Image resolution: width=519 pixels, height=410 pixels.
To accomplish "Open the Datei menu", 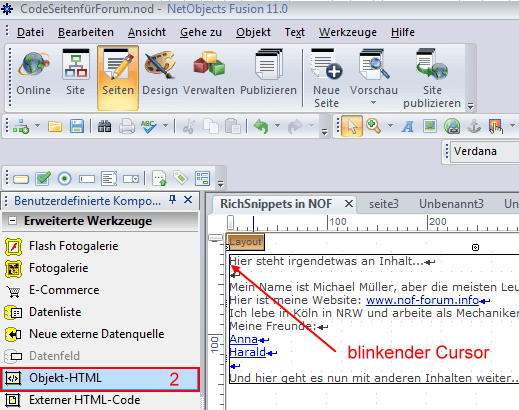I will pyautogui.click(x=30, y=32).
